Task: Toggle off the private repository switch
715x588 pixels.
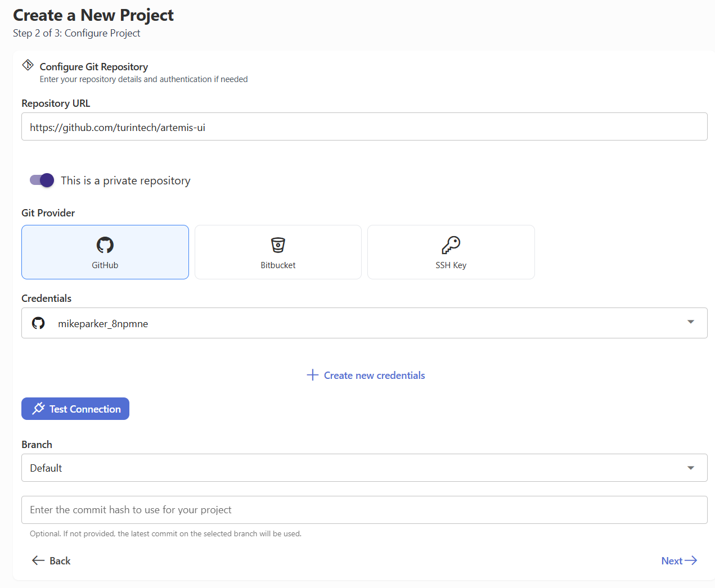Action: click(42, 180)
